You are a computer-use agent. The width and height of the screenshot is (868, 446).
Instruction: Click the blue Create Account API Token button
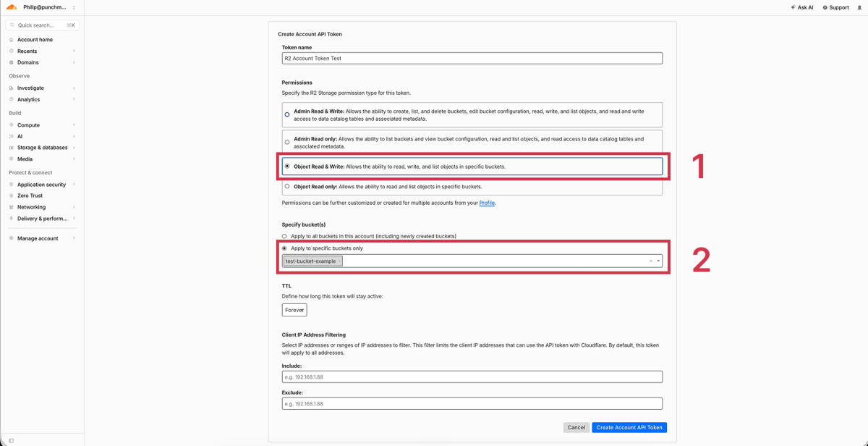(x=629, y=427)
